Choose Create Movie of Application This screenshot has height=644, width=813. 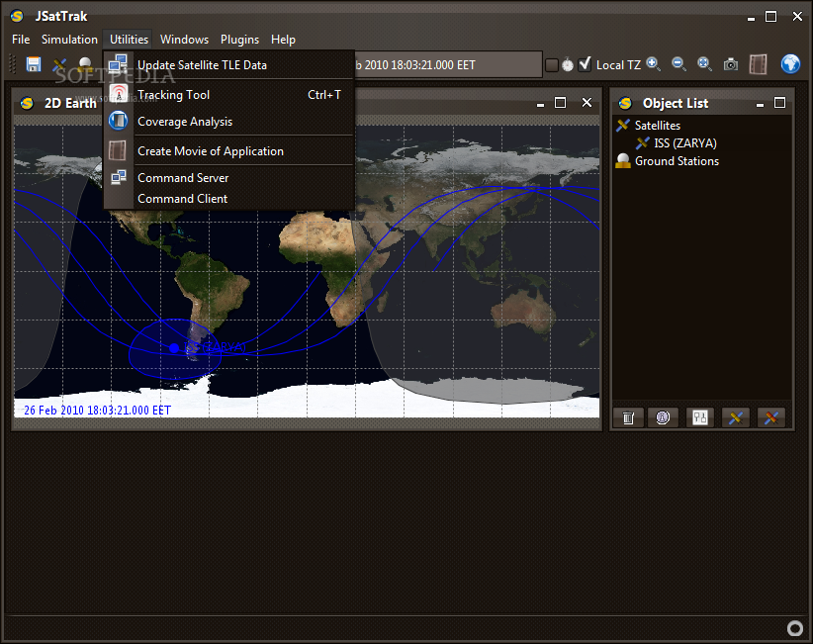229,151
